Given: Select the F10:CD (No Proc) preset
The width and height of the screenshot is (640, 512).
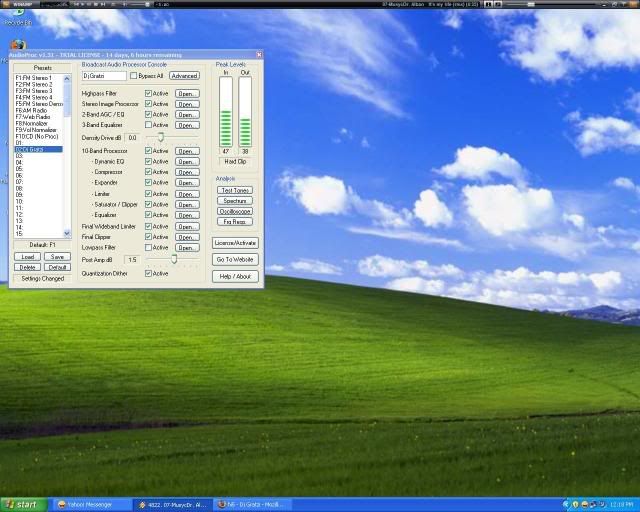Looking at the screenshot, I should tap(39, 136).
